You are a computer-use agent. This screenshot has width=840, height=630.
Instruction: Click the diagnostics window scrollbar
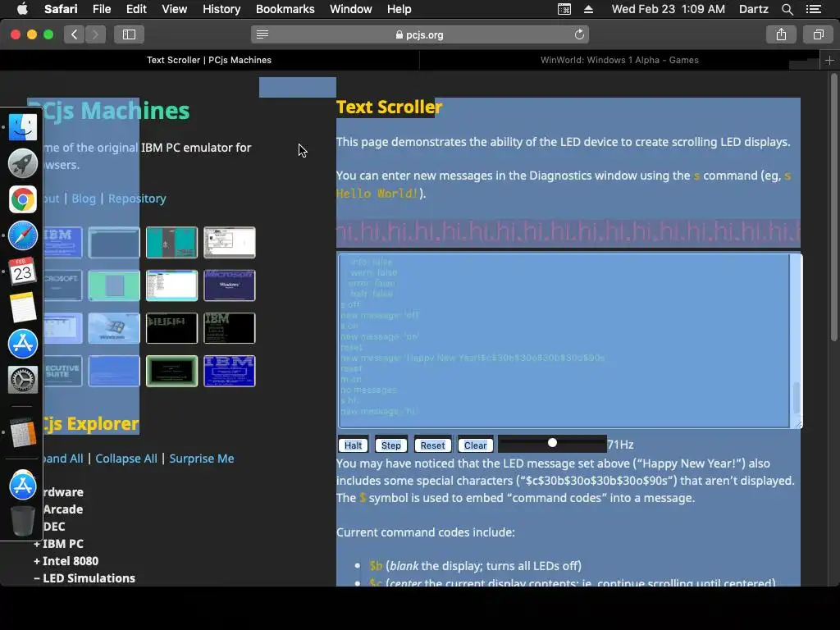[796, 398]
